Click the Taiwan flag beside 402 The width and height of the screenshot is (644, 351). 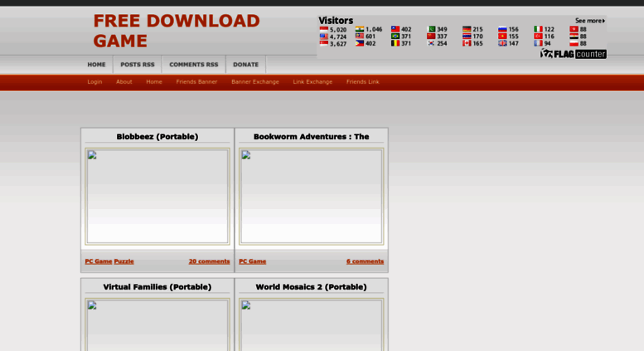[x=395, y=29]
